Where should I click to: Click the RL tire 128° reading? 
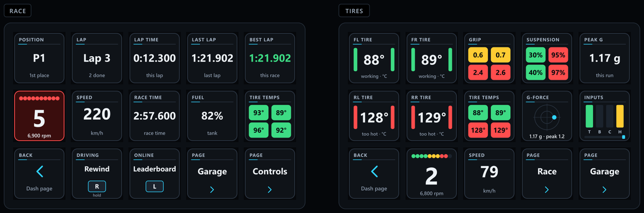(x=374, y=118)
